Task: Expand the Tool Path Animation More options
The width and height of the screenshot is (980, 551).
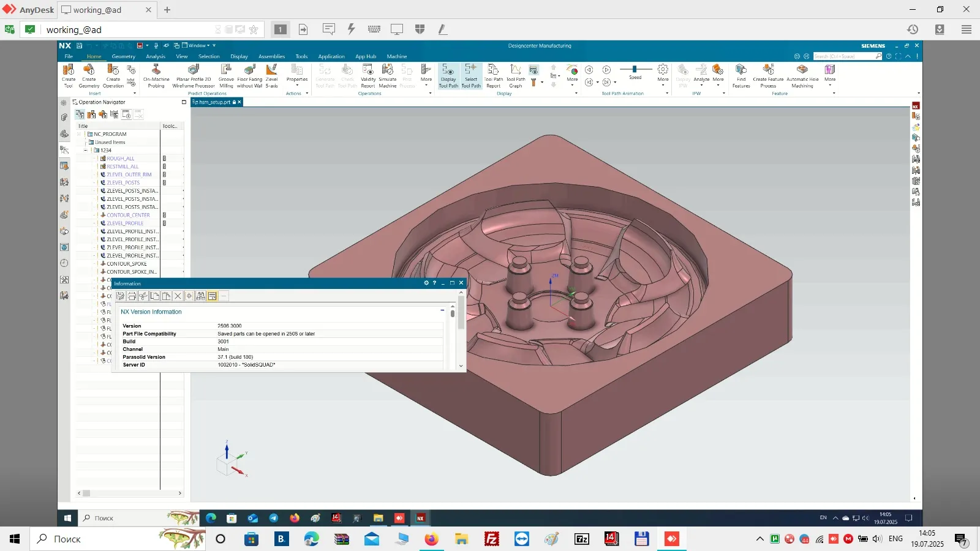Action: coord(663,76)
